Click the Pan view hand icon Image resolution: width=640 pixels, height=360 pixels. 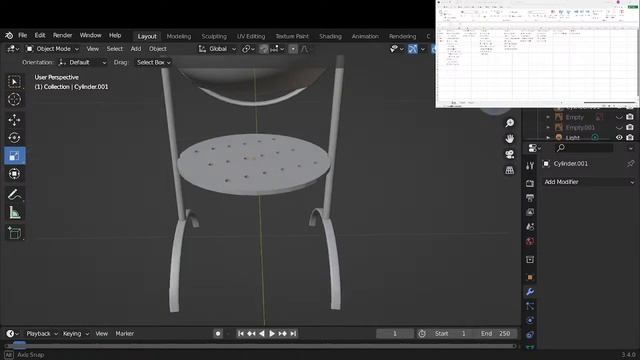tap(509, 139)
